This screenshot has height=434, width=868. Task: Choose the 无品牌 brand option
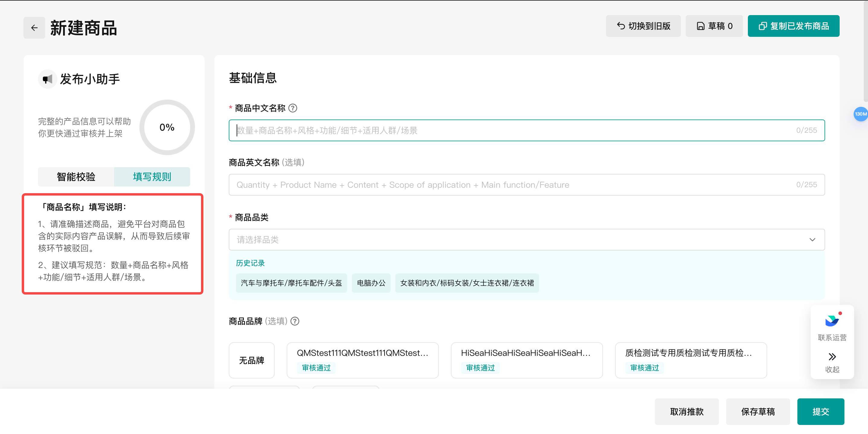click(252, 361)
